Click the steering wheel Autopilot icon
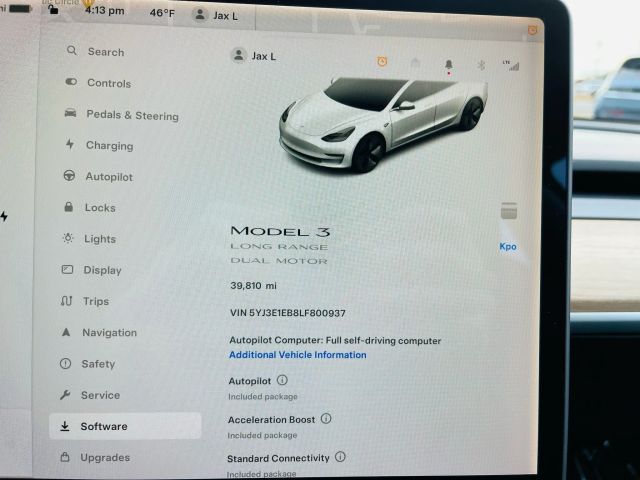 coord(69,176)
